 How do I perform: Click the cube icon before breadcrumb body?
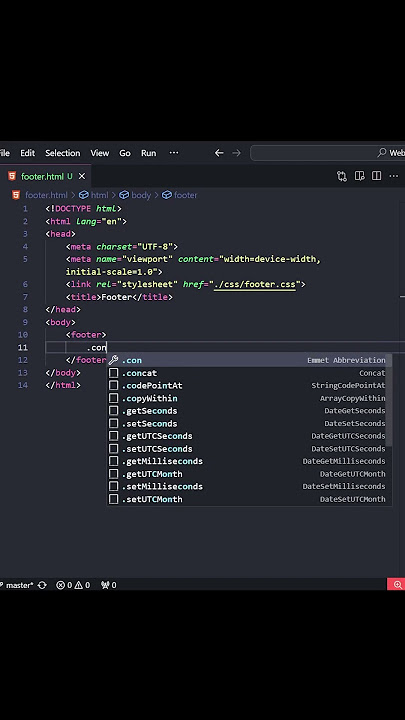tap(124, 195)
